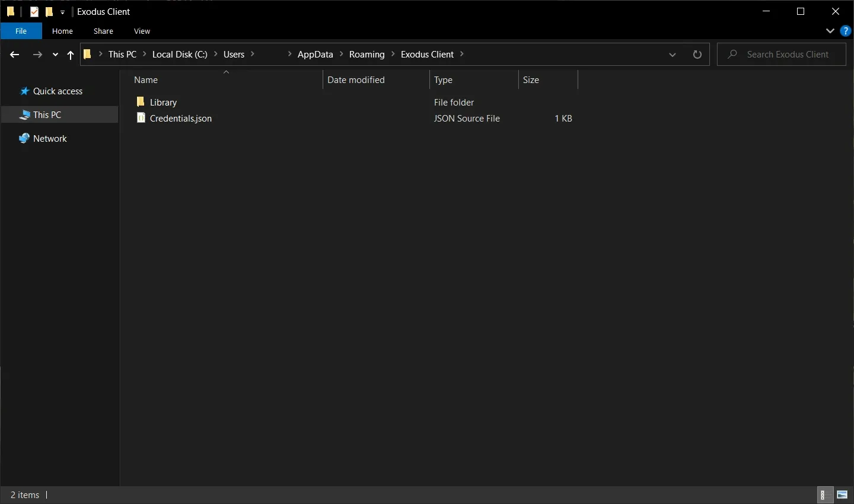Click the folder icon in the title bar
The height and width of the screenshot is (504, 854).
click(x=11, y=12)
